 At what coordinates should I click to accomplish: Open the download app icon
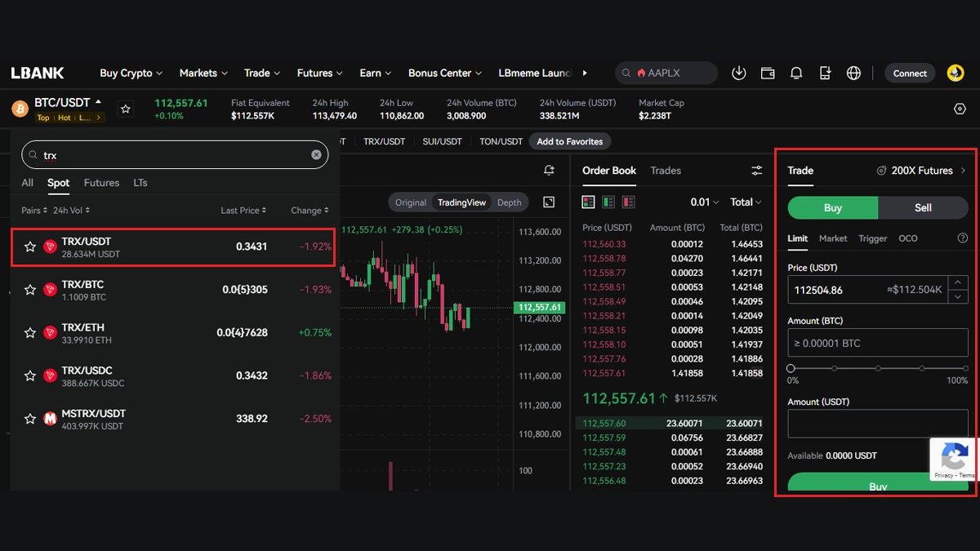[739, 73]
